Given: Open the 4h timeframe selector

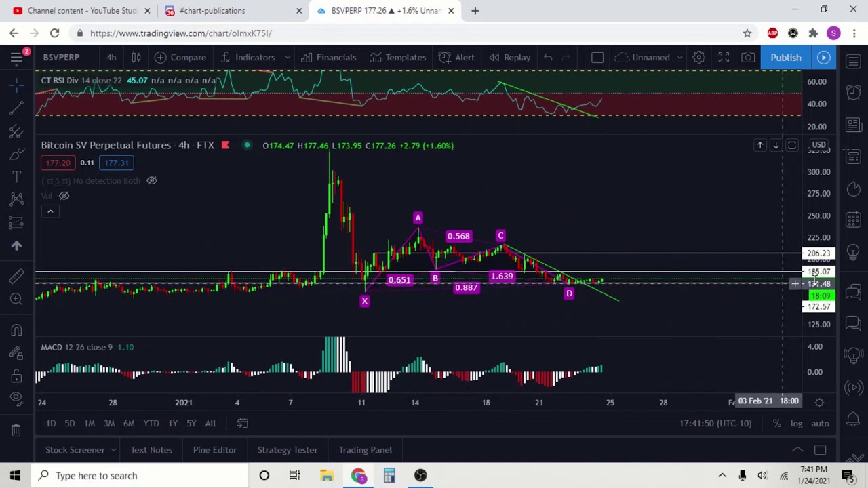Looking at the screenshot, I should [x=111, y=58].
